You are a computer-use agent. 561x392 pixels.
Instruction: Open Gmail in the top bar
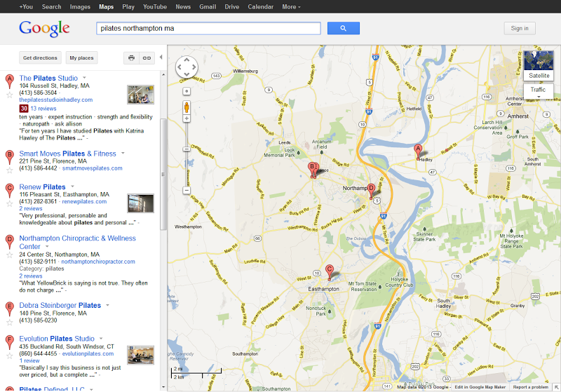tap(208, 7)
